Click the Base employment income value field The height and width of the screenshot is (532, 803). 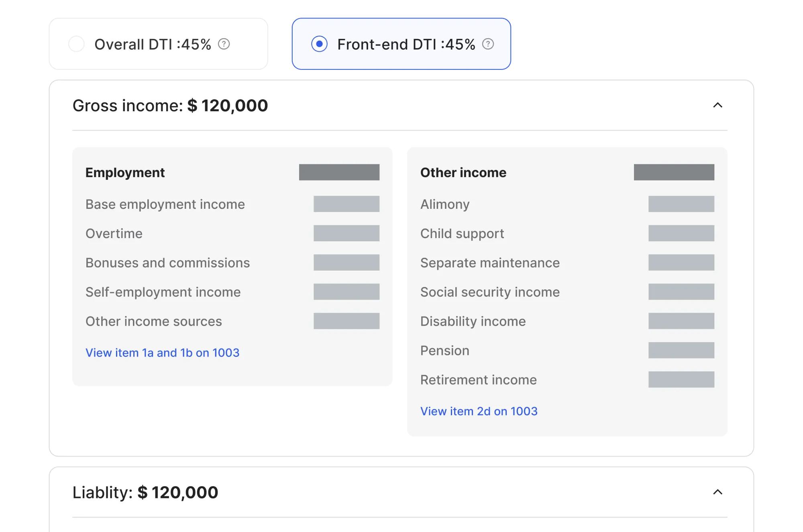pos(347,204)
